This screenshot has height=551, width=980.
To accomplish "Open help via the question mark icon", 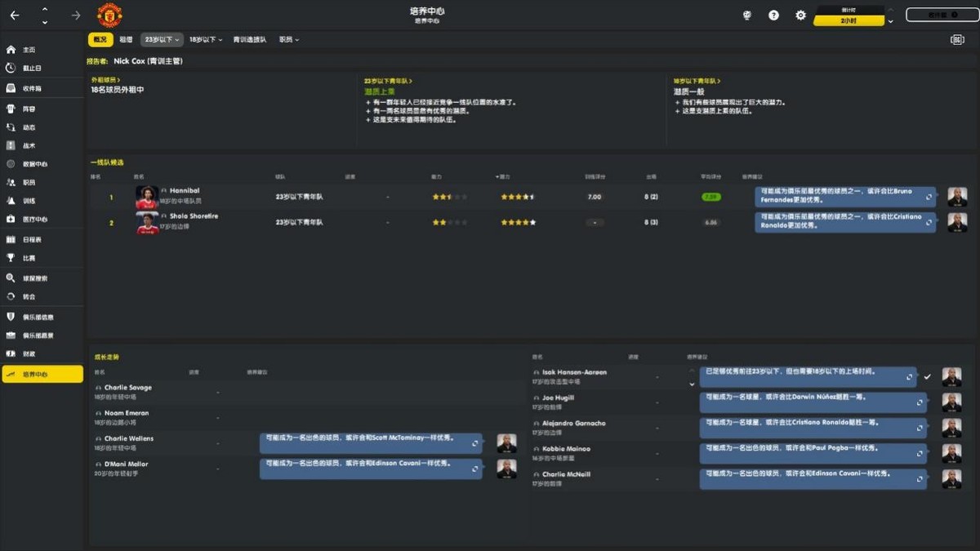I will tap(773, 16).
